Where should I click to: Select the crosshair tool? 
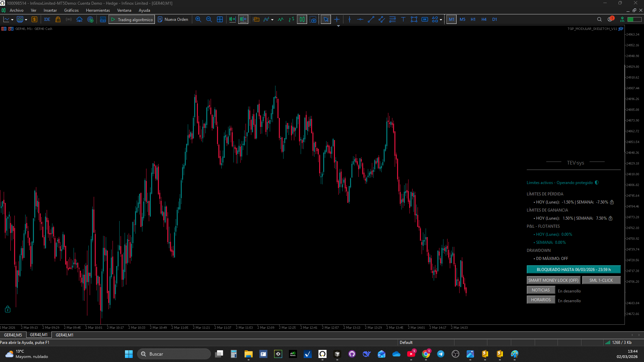pyautogui.click(x=337, y=19)
